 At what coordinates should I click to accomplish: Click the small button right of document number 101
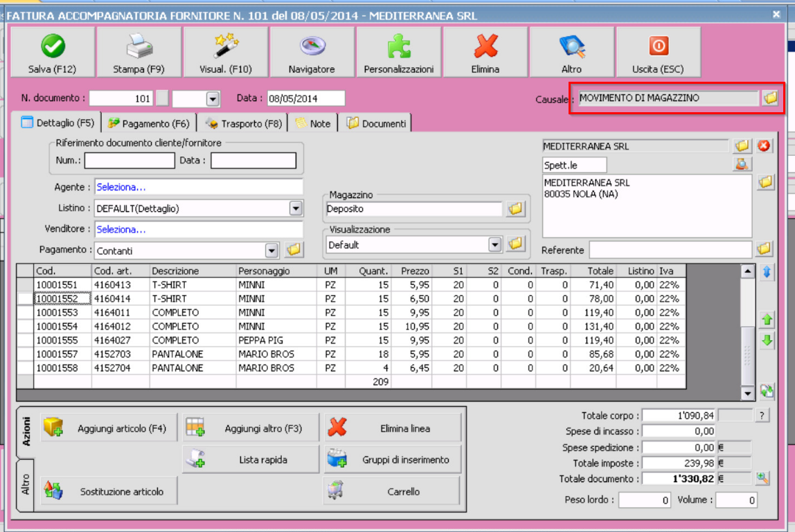(x=162, y=98)
